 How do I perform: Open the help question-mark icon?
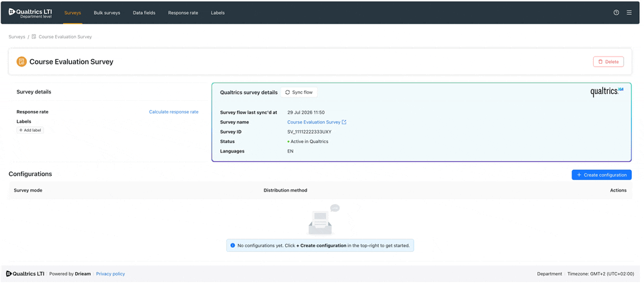[616, 13]
